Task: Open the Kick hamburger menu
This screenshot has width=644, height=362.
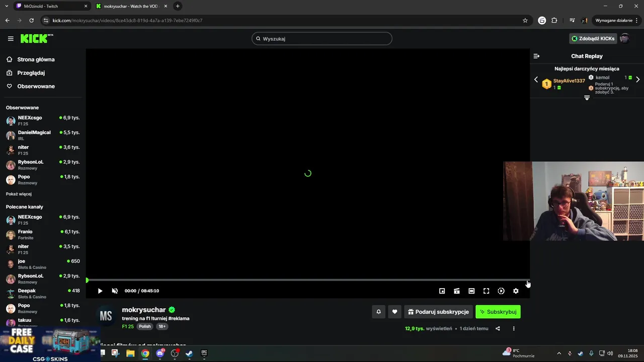Action: click(x=11, y=39)
